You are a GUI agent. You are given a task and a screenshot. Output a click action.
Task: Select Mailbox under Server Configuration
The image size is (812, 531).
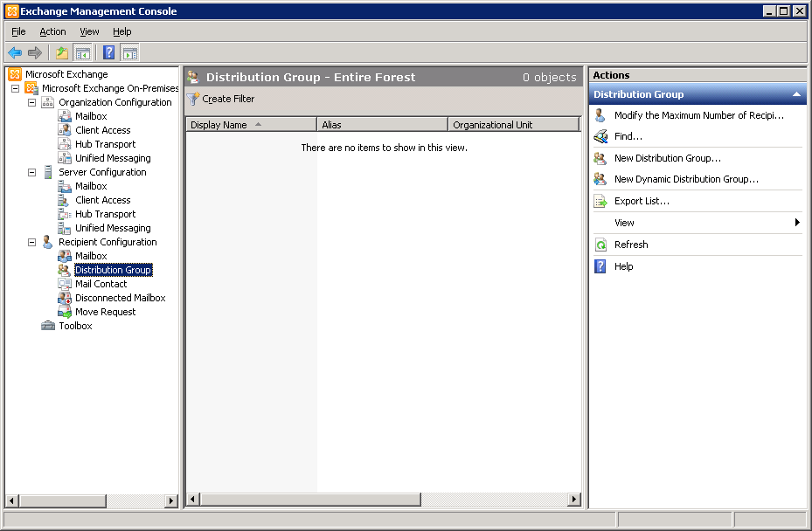coord(91,186)
